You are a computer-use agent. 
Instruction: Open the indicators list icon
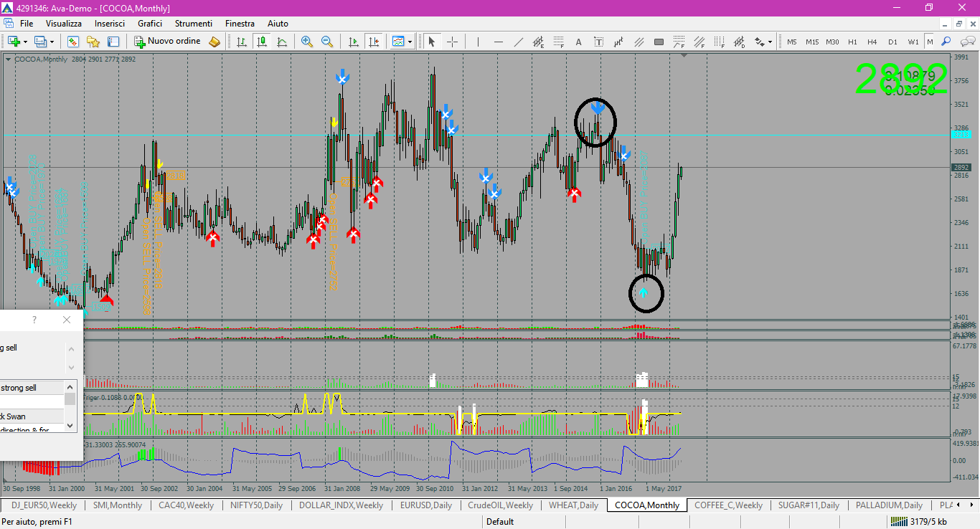(398, 42)
